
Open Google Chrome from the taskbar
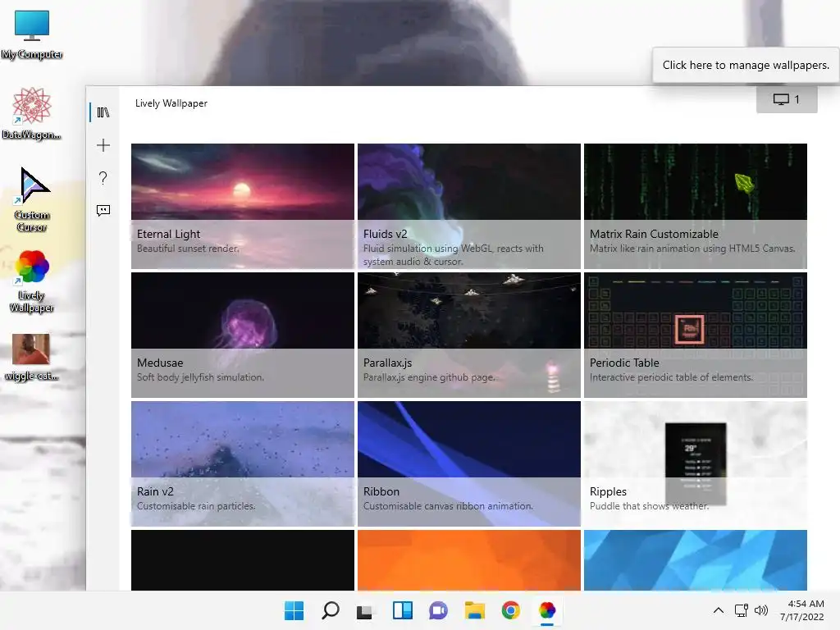pos(510,610)
